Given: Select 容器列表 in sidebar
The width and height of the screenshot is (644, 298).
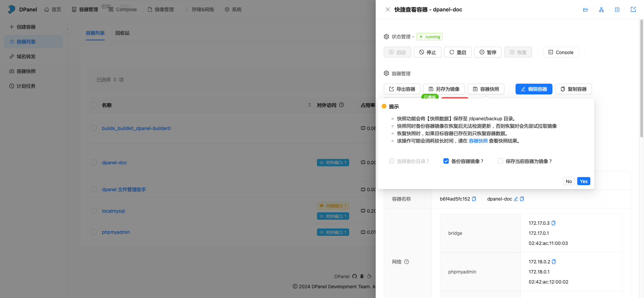Looking at the screenshot, I should tap(34, 42).
